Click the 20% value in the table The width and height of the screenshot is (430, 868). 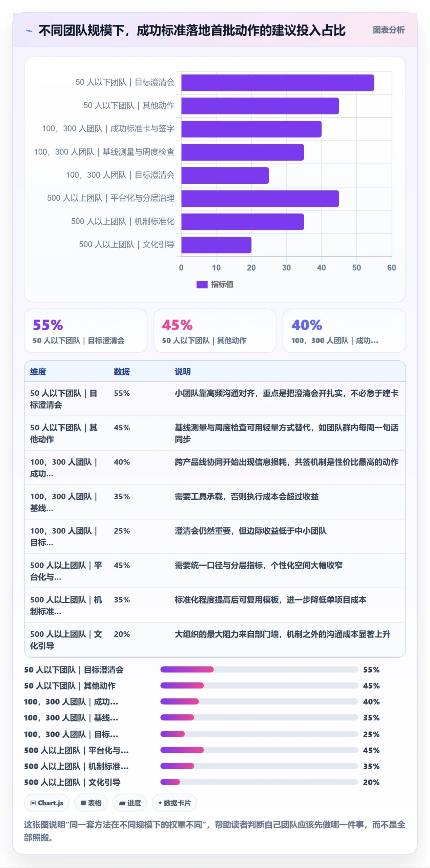point(122,634)
